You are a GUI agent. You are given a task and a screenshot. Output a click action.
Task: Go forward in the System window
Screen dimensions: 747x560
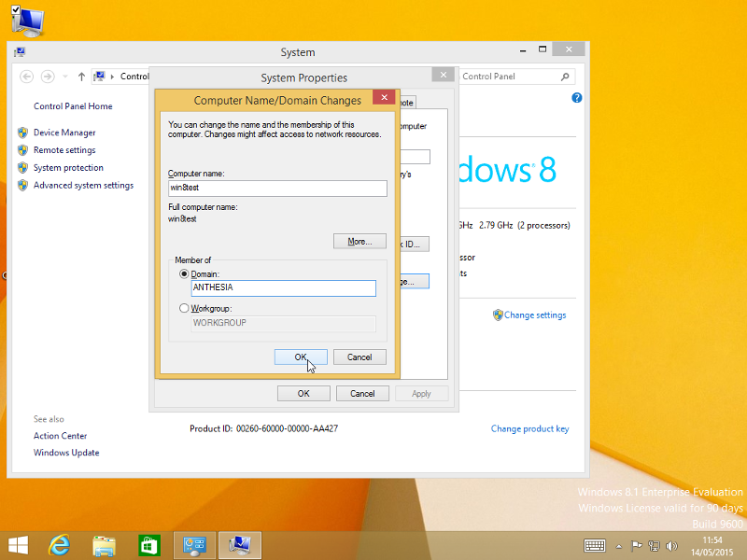point(48,77)
